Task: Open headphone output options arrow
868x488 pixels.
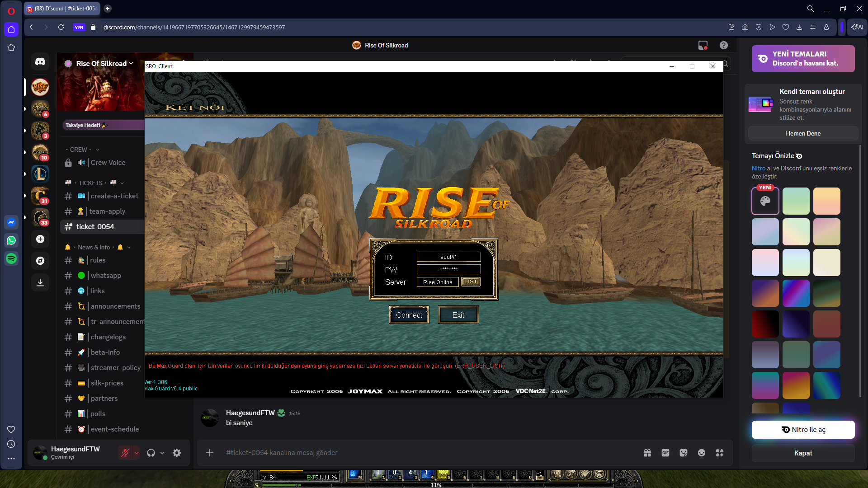Action: coord(162,453)
